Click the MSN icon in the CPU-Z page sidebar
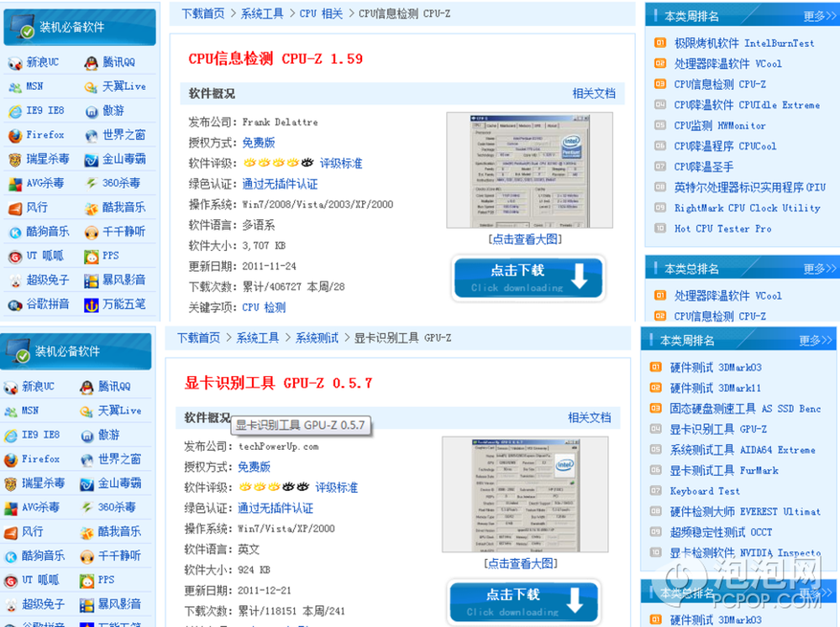 tap(15, 87)
